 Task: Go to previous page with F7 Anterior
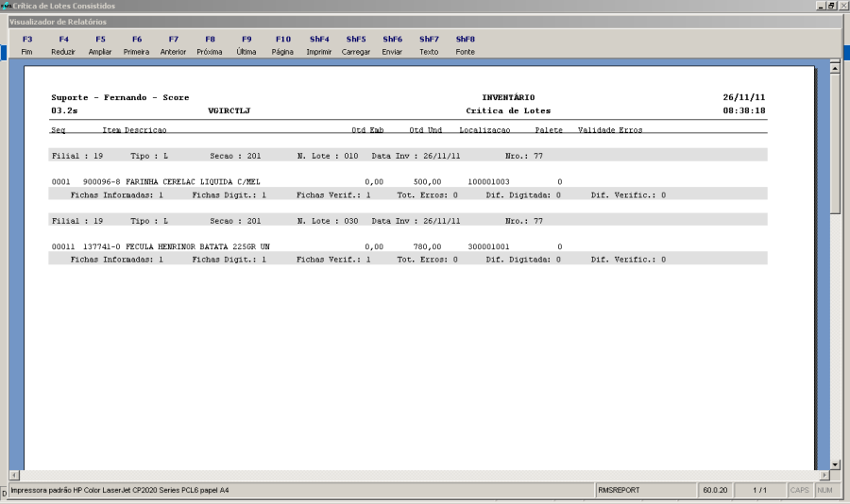point(174,45)
